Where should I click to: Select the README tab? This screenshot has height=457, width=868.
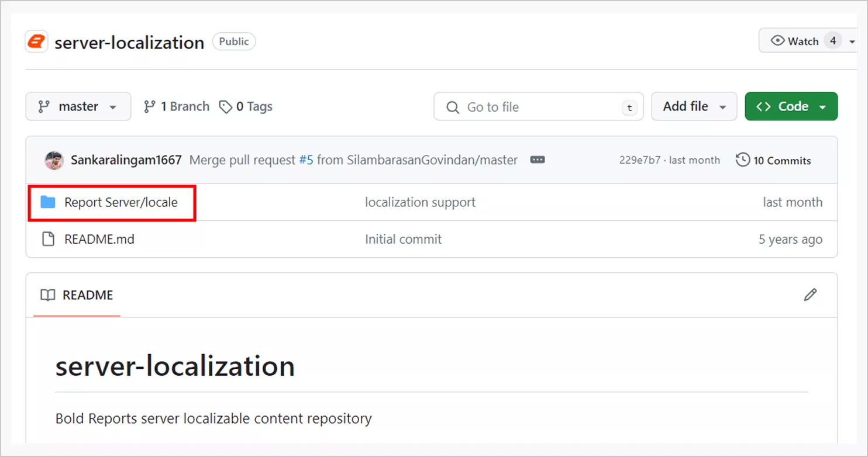point(87,295)
